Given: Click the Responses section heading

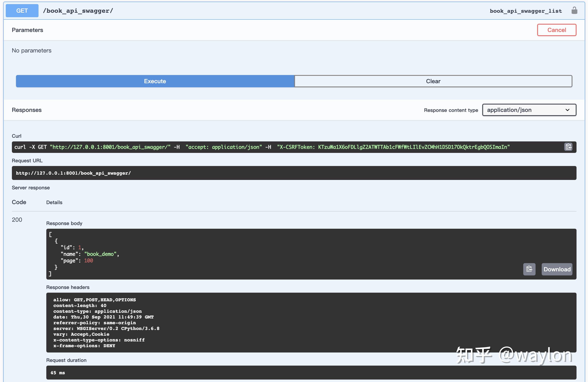Looking at the screenshot, I should pos(27,110).
